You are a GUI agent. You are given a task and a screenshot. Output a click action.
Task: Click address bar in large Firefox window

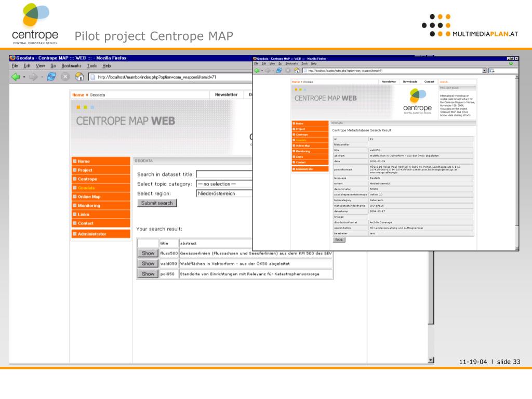click(170, 77)
